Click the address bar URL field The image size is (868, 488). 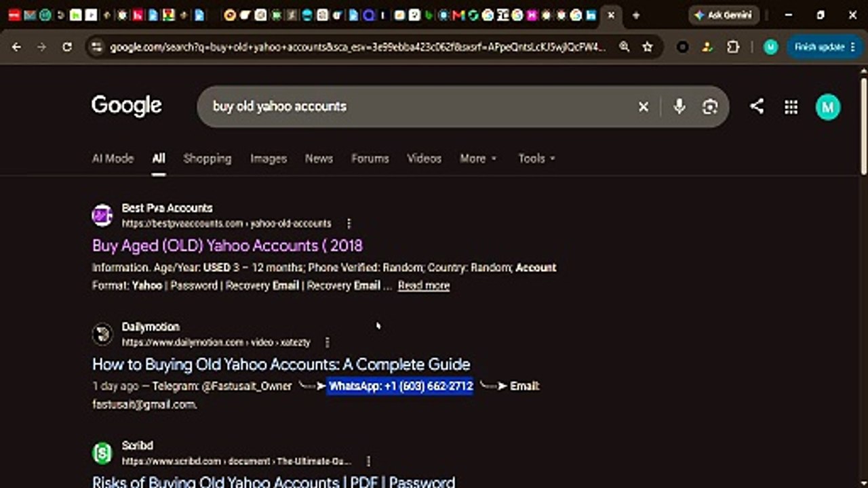[358, 47]
